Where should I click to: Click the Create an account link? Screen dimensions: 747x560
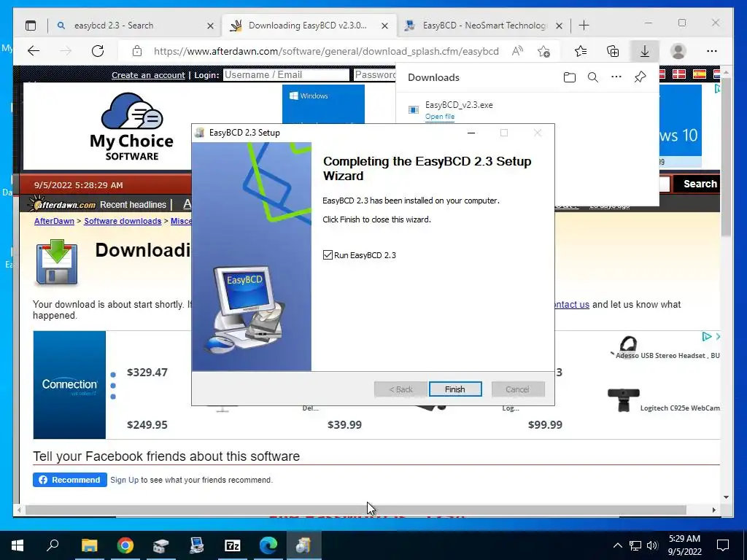(x=148, y=75)
